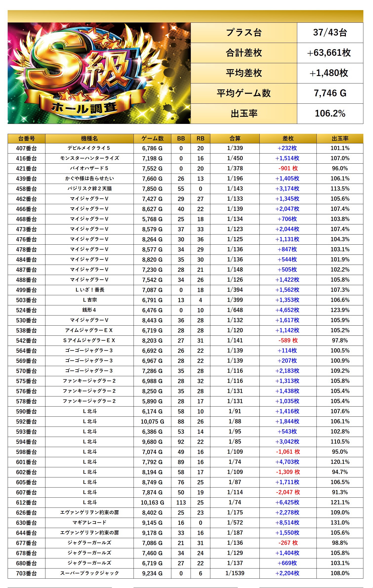
Task: Select the プラス台 summary label
Action: click(244, 33)
